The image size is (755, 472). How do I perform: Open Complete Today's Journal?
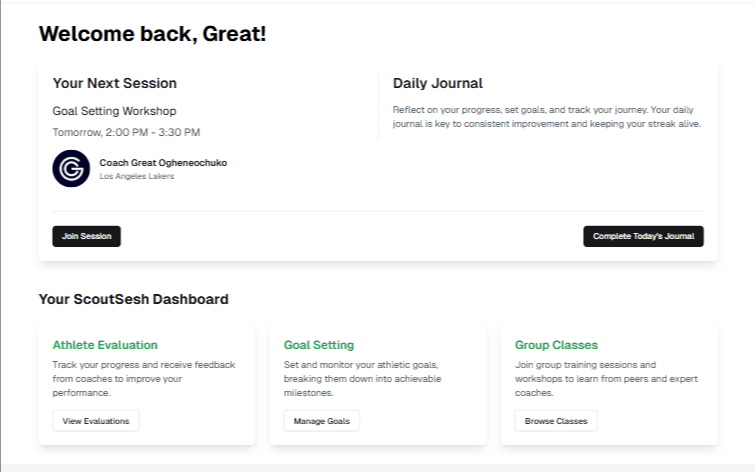pos(643,236)
